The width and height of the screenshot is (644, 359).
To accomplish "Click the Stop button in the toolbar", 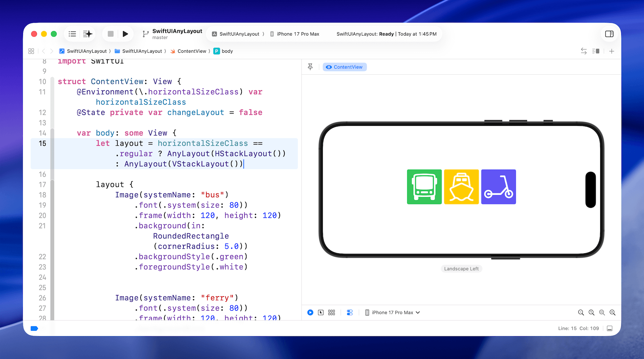I will click(x=110, y=34).
